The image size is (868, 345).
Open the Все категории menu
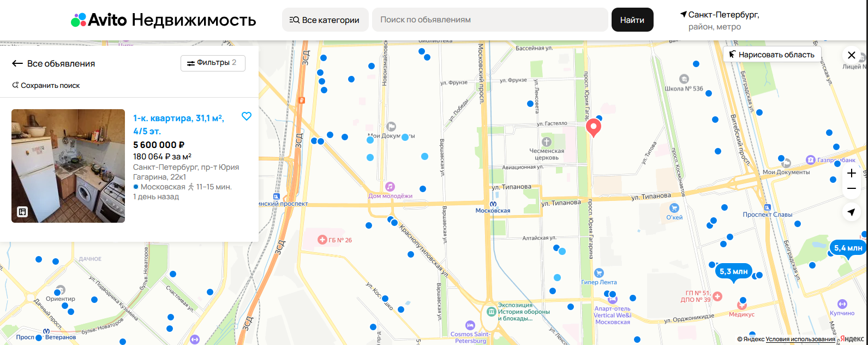click(325, 20)
